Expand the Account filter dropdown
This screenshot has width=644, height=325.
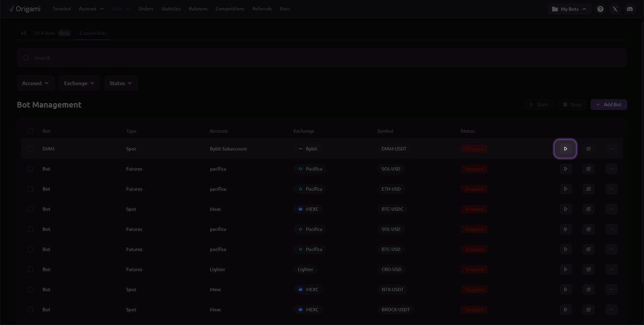click(x=35, y=83)
